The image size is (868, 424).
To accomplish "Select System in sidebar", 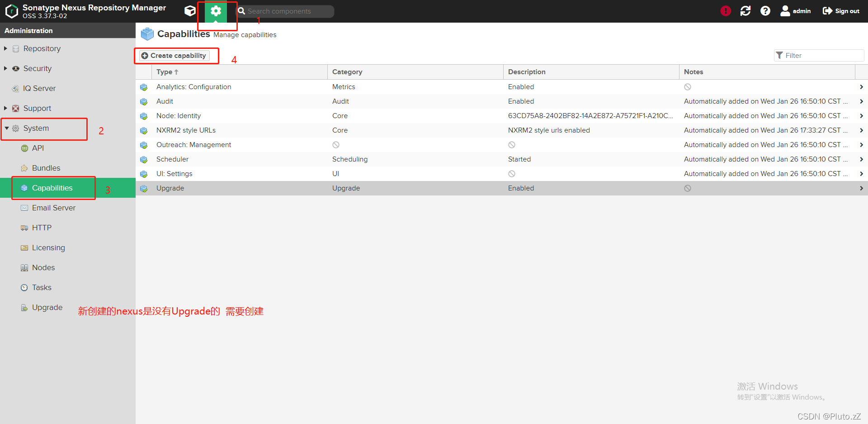I will pos(36,128).
